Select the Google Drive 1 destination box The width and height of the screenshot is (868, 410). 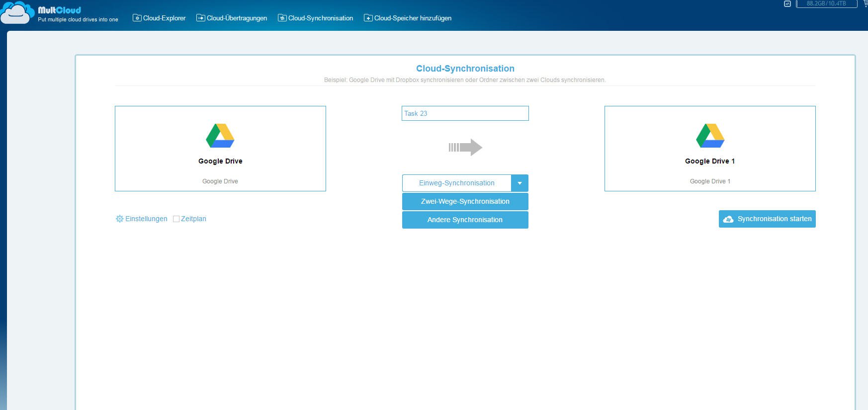710,149
